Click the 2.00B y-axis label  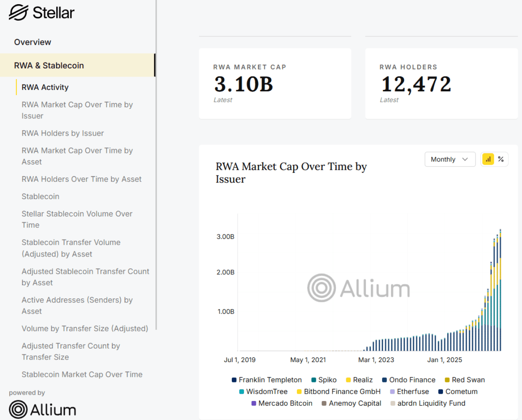(226, 272)
